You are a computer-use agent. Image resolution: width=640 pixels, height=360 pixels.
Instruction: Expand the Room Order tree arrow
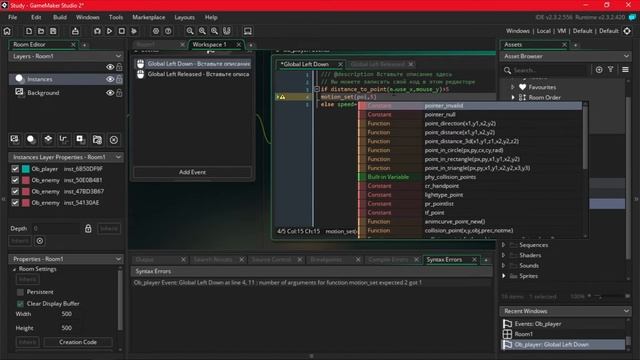coord(513,97)
